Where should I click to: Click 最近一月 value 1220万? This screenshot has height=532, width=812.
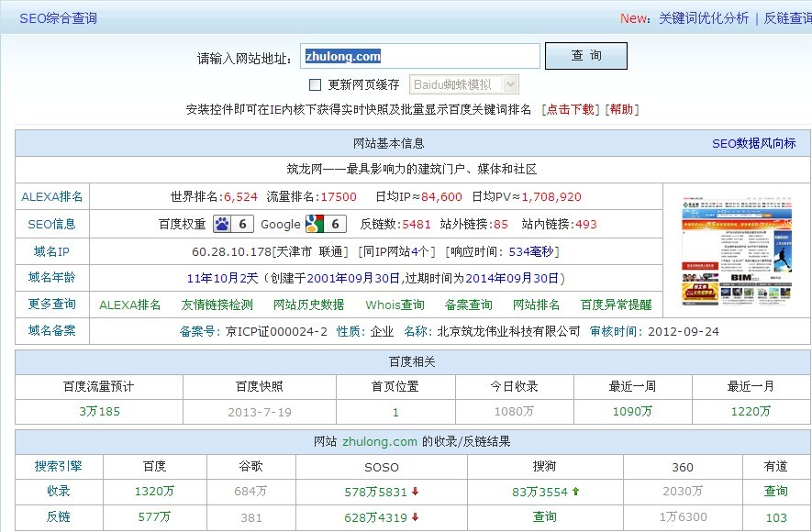pyautogui.click(x=751, y=412)
